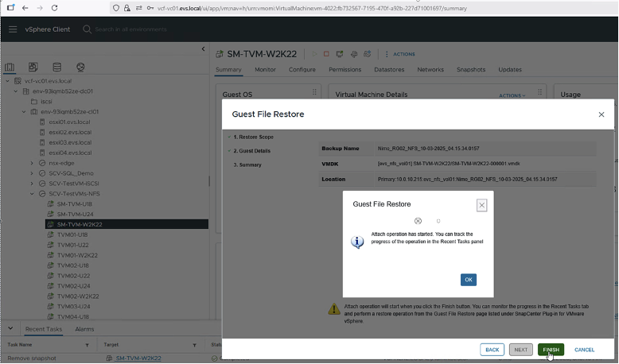Switch to the Updates tab
The image size is (619, 364).
pyautogui.click(x=510, y=69)
